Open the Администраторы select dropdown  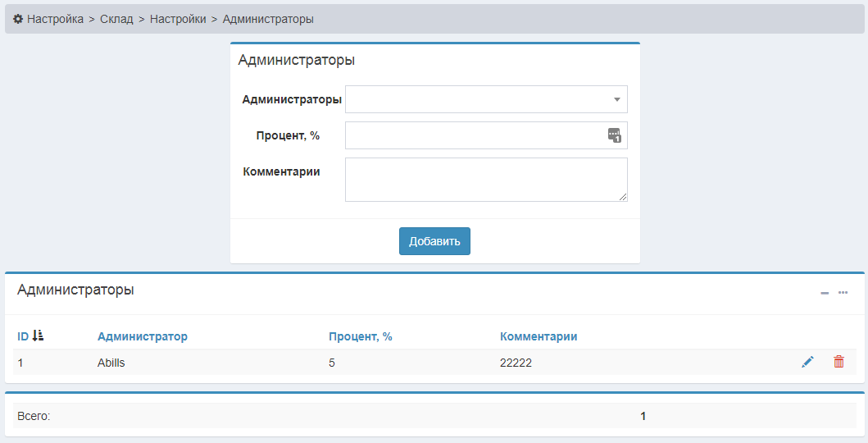coord(486,99)
